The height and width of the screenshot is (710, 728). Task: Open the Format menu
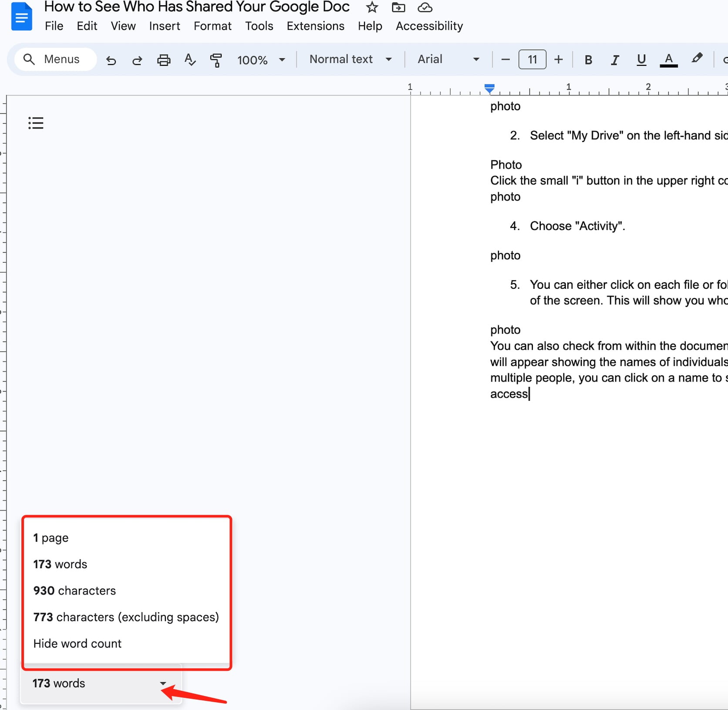tap(212, 26)
